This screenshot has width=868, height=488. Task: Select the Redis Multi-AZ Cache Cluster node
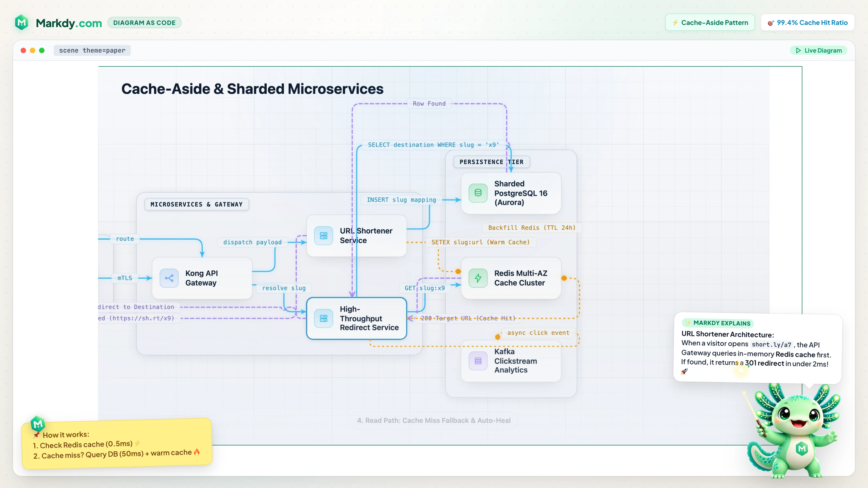pyautogui.click(x=511, y=278)
